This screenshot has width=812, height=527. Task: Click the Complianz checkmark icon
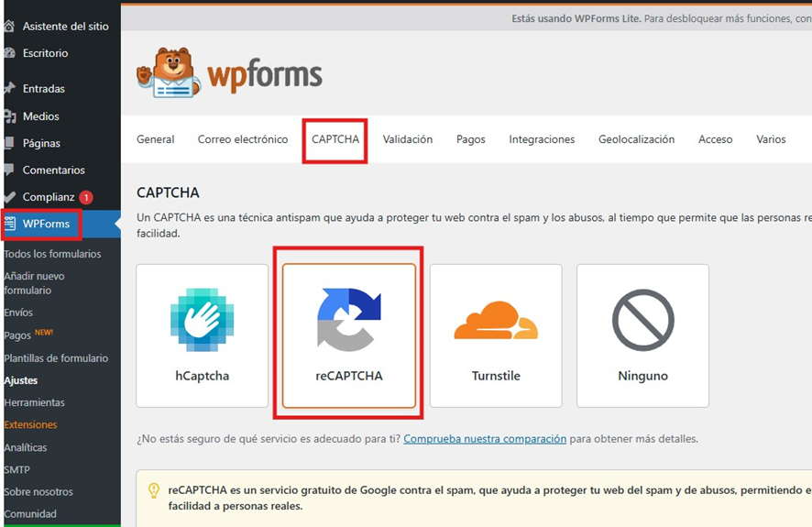9,197
